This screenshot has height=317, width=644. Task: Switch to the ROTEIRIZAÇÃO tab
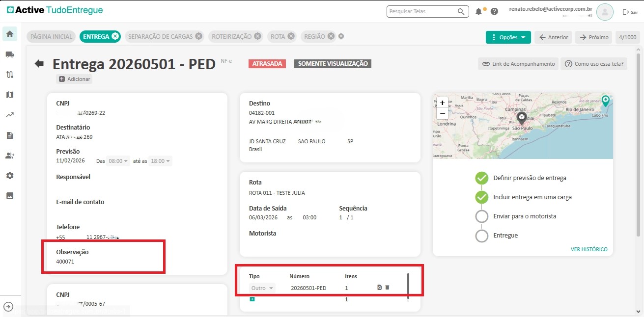point(230,36)
